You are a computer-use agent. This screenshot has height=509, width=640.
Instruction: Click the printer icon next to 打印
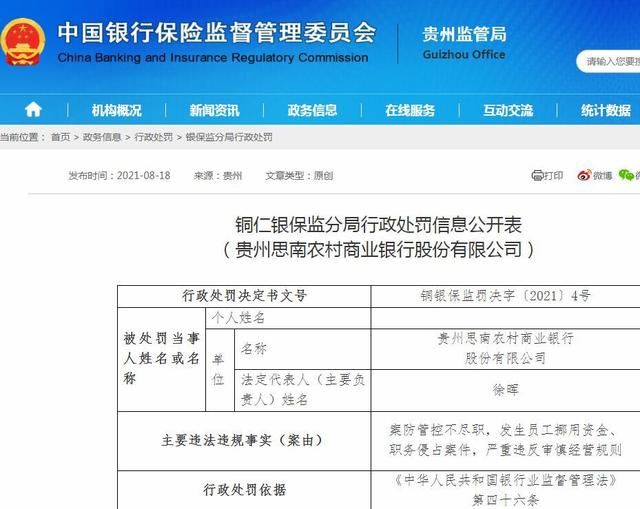click(537, 176)
